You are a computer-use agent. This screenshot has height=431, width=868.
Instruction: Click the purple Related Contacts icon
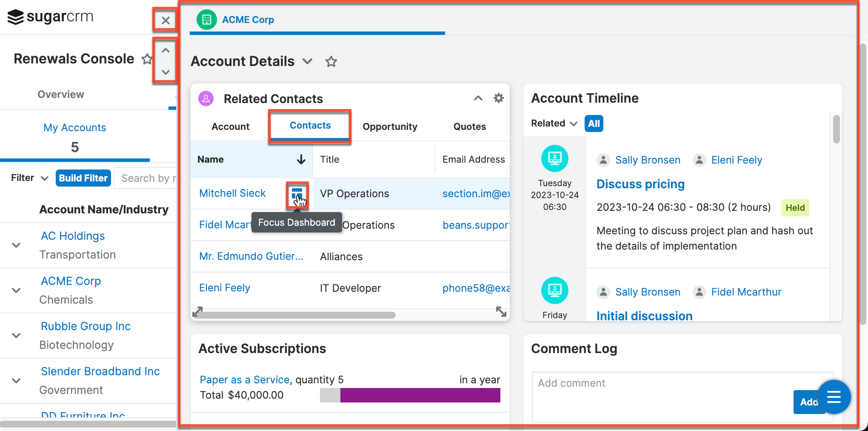[x=206, y=99]
